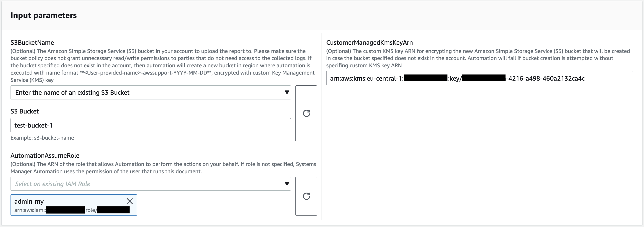The height and width of the screenshot is (227, 644).
Task: Open the Select an existing IAM Role dropdown
Action: 150,184
